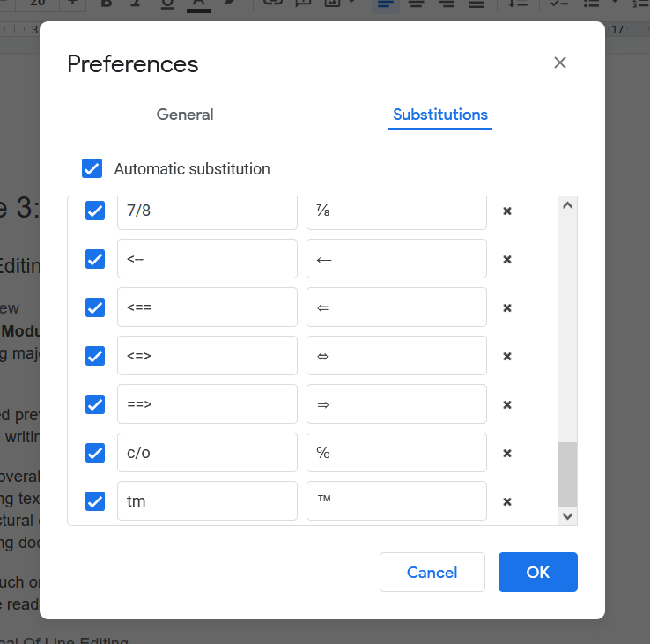
Task: Disable the tm substitution checkbox
Action: point(95,501)
